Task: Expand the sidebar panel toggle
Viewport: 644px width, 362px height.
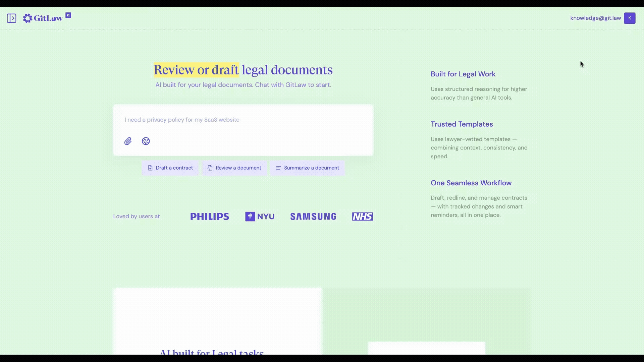Action: (11, 18)
